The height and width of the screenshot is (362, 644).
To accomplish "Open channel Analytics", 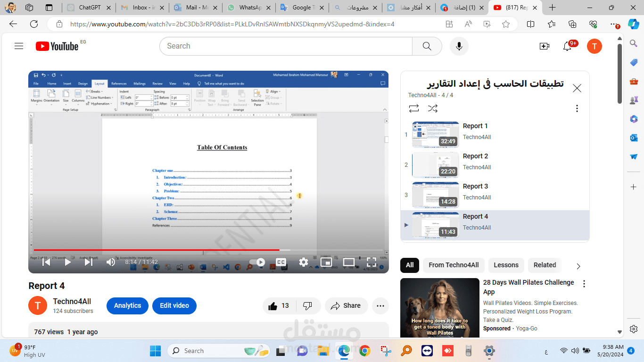I will (x=127, y=306).
